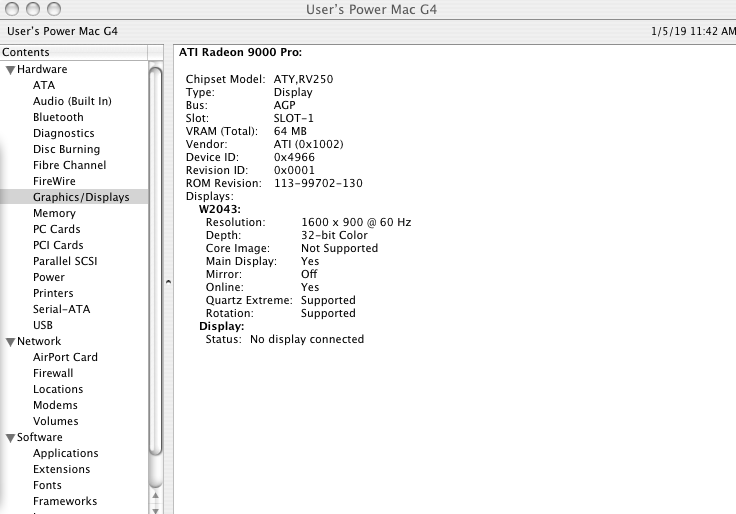
Task: Select Modems entry
Action: (x=55, y=405)
